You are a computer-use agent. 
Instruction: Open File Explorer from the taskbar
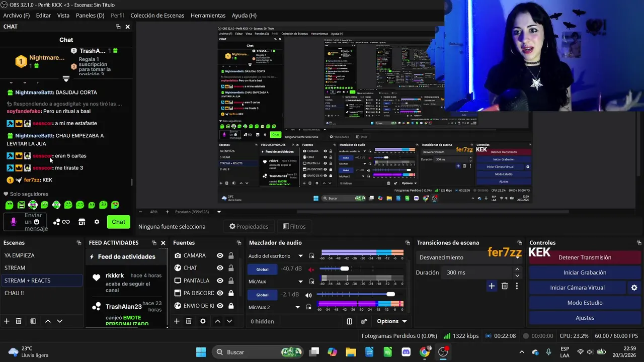click(351, 352)
